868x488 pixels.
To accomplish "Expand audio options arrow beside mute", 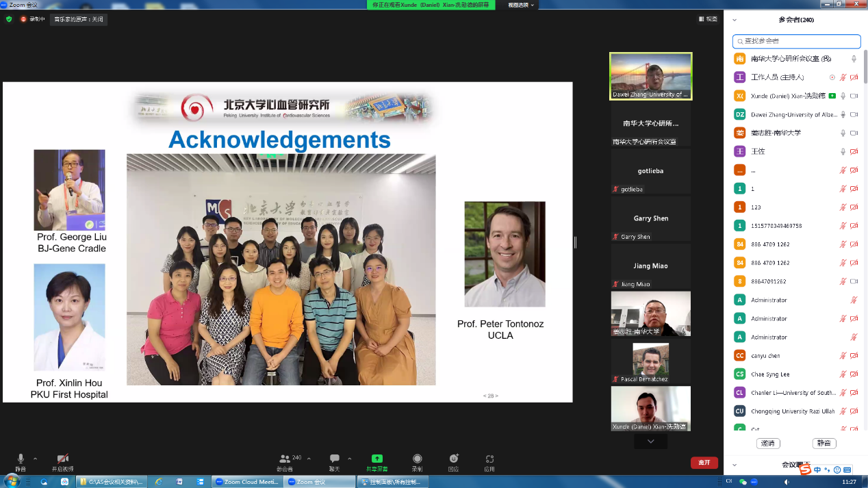I will click(35, 459).
